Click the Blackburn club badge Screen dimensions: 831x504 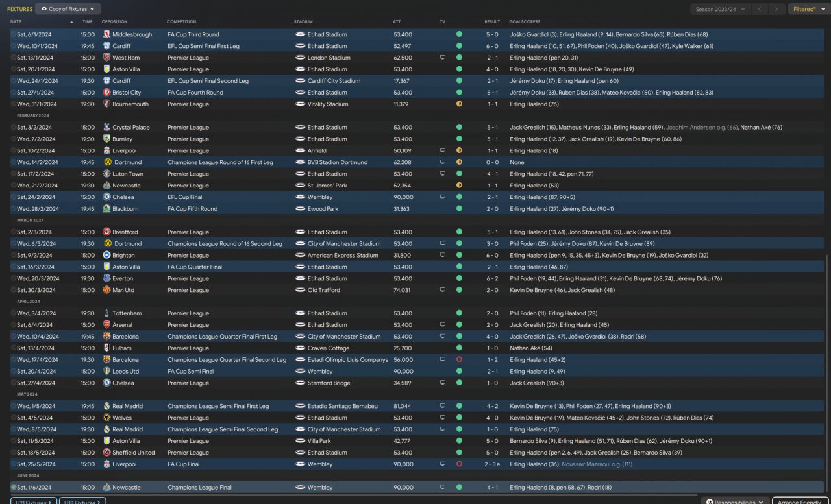[x=107, y=209]
